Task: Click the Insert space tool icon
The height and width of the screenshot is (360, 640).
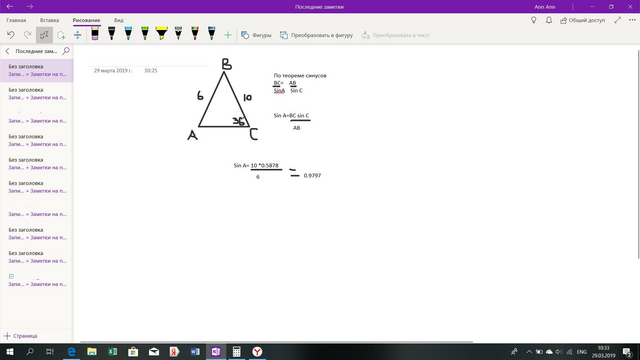Action: pos(78,35)
